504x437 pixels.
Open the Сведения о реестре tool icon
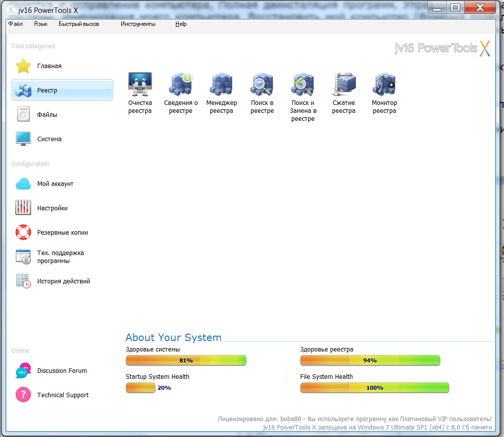point(180,84)
